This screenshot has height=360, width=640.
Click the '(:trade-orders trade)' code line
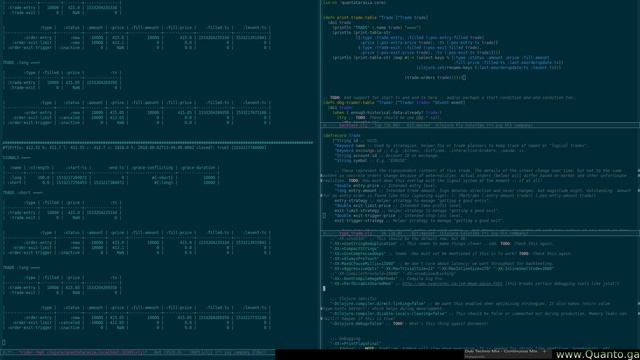[x=434, y=78]
